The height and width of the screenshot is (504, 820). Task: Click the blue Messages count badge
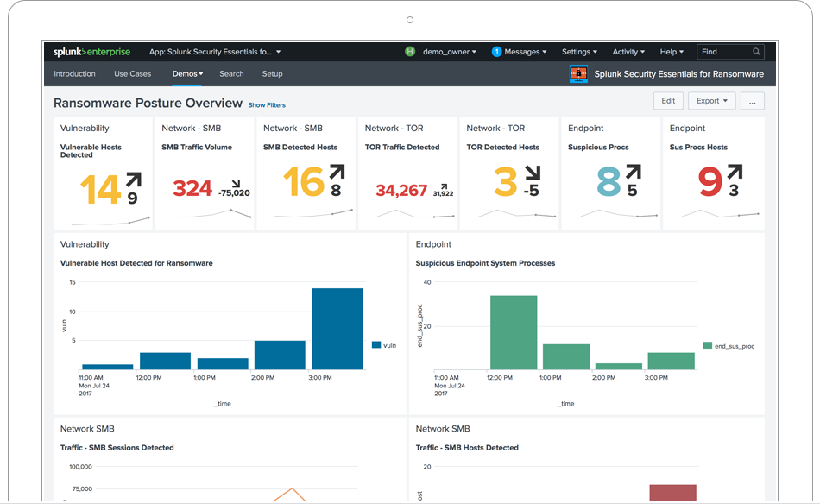(496, 52)
